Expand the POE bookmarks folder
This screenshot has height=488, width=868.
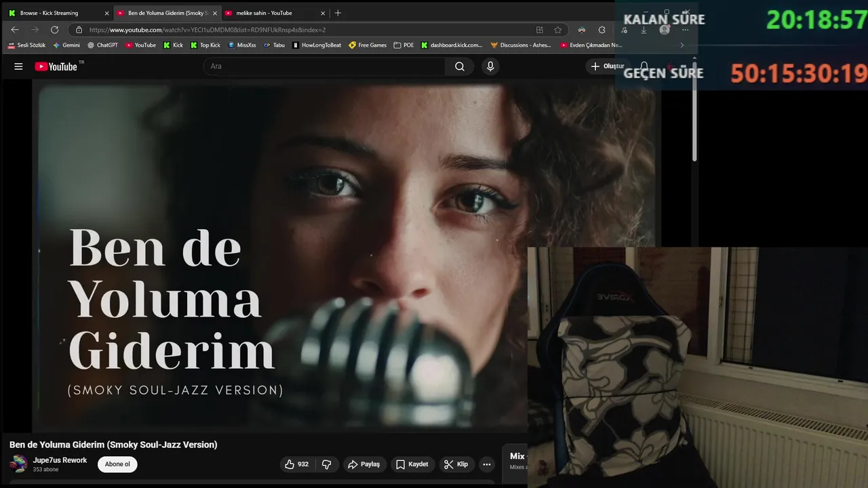coord(403,45)
